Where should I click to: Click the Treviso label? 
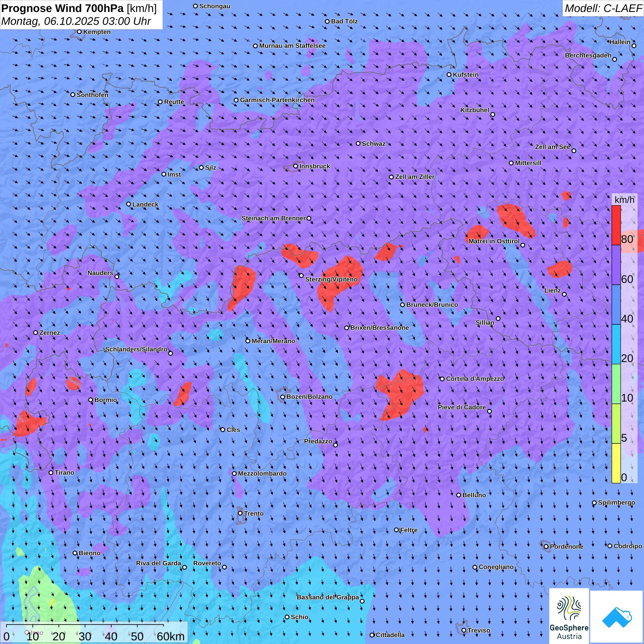[479, 630]
